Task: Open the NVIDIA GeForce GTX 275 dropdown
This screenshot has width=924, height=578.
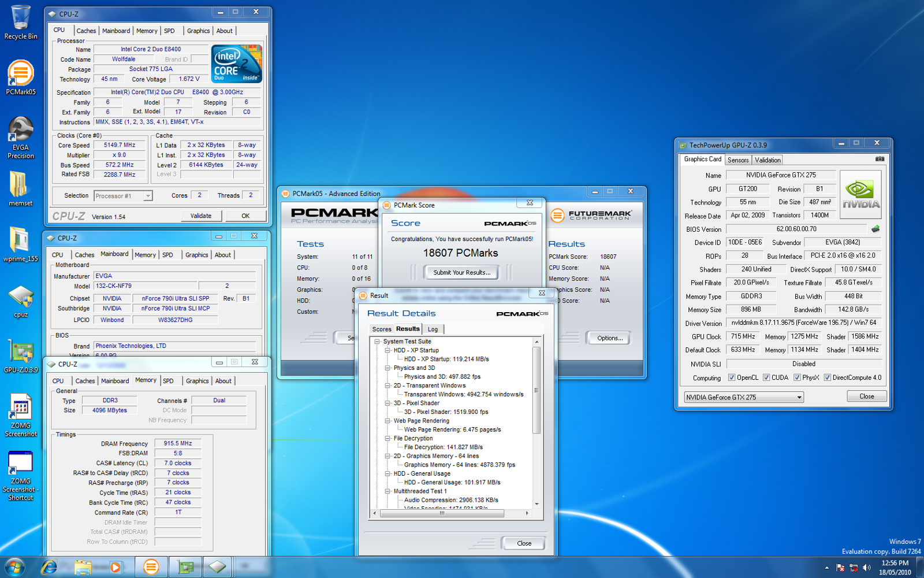Action: click(x=744, y=397)
